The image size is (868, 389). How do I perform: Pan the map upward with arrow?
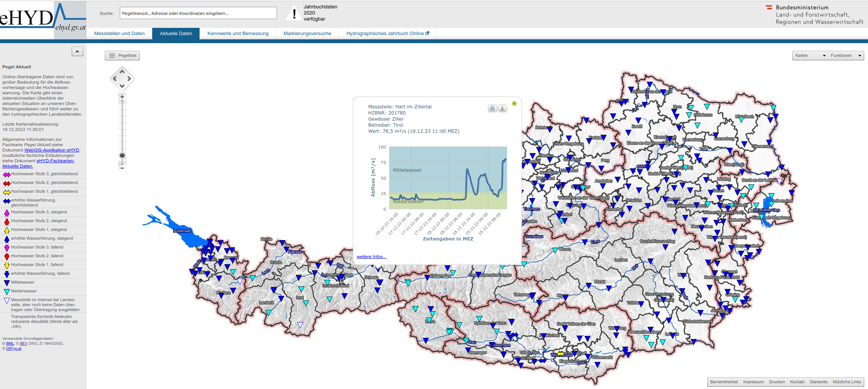[122, 72]
